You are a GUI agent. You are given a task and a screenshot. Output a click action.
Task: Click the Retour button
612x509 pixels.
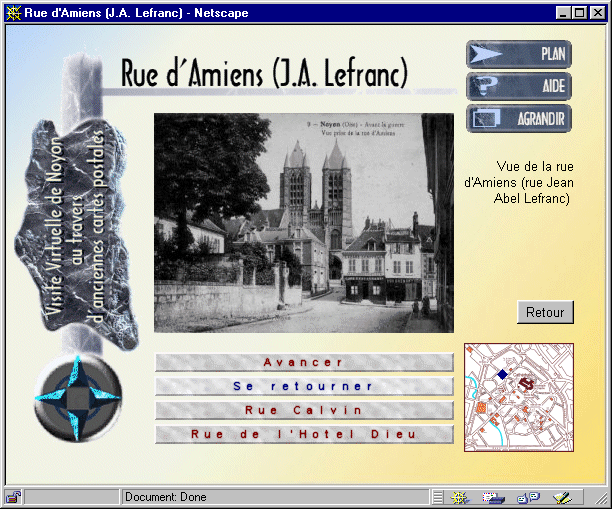pos(545,312)
